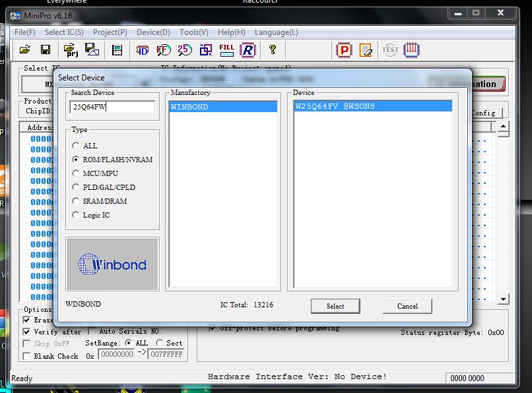Image resolution: width=532 pixels, height=393 pixels.
Task: Select W25Q64FV @WSON8 device entry
Action: pos(372,106)
